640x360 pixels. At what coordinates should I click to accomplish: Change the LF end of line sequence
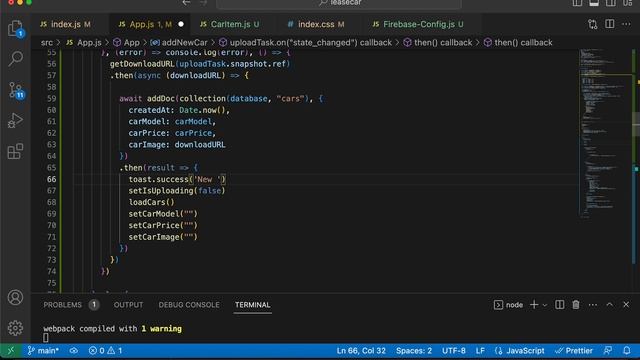point(480,351)
